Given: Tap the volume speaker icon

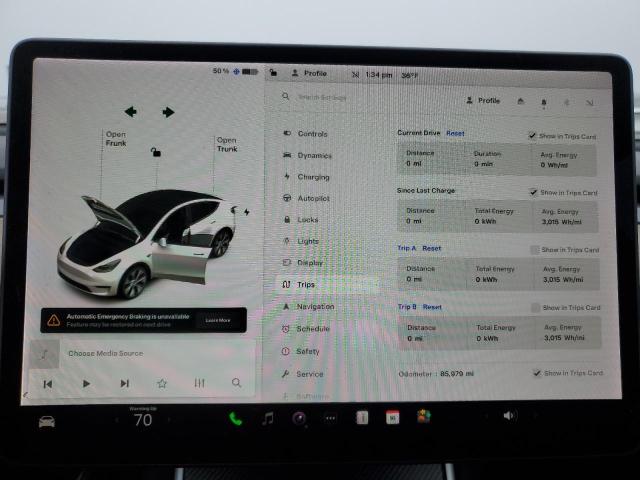Looking at the screenshot, I should 510,416.
